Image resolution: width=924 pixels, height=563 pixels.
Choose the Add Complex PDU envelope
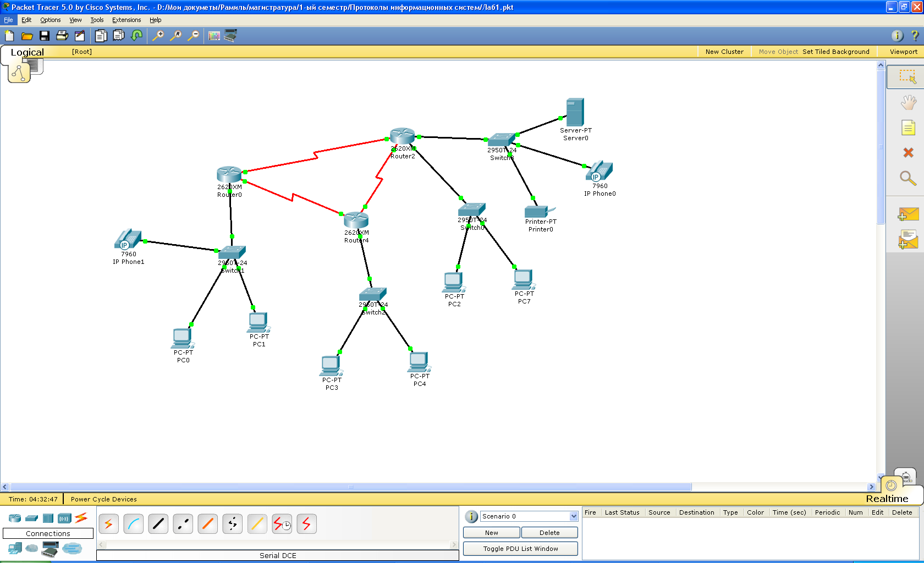(908, 240)
